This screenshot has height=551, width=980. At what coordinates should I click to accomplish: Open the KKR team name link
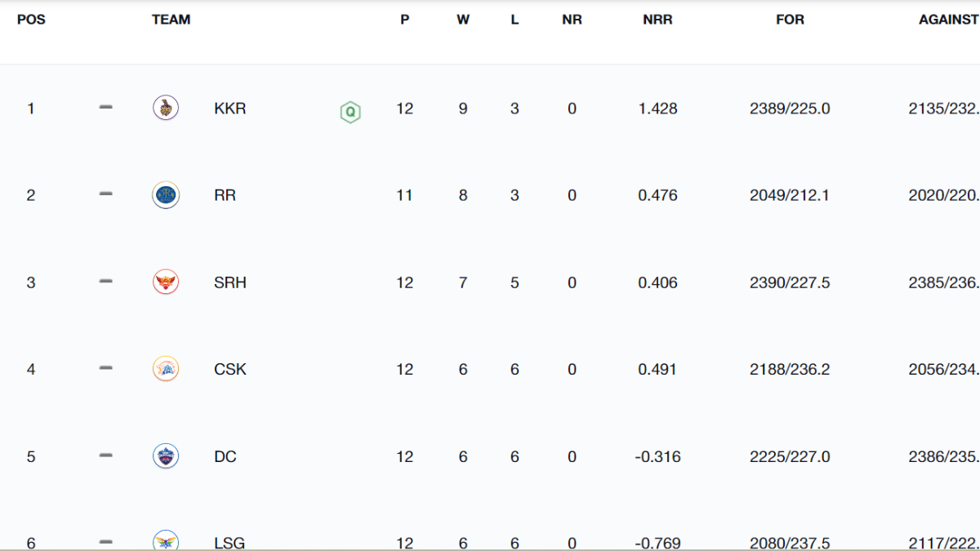click(229, 109)
